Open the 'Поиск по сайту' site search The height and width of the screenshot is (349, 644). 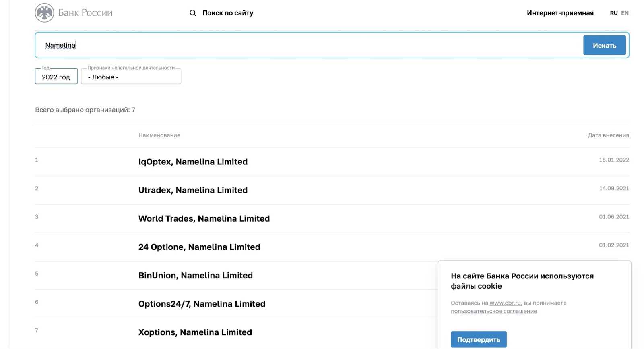227,13
